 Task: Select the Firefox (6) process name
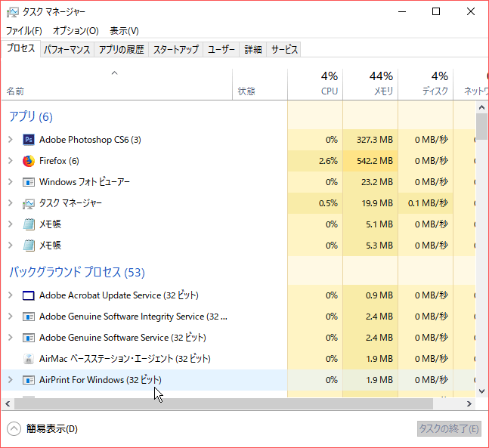pos(59,161)
